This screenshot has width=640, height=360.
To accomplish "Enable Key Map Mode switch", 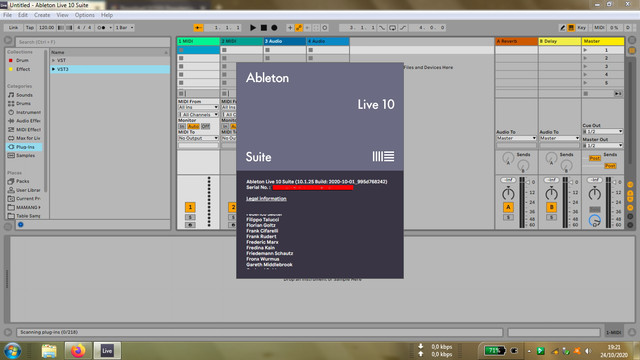I will pos(582,28).
